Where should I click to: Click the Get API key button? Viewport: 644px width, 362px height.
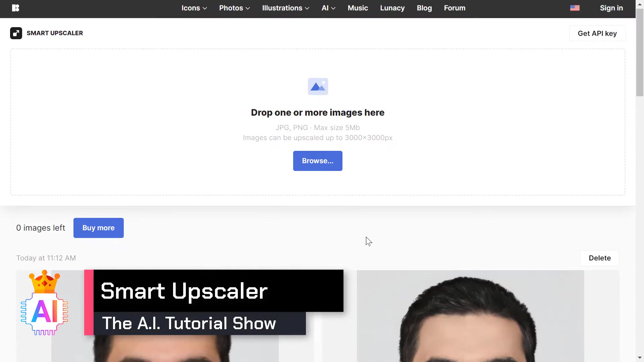point(597,33)
